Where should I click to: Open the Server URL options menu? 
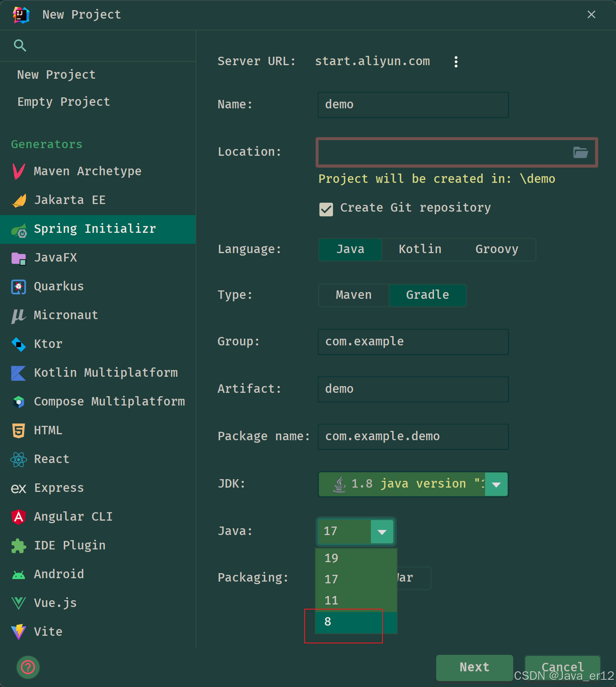pyautogui.click(x=456, y=62)
